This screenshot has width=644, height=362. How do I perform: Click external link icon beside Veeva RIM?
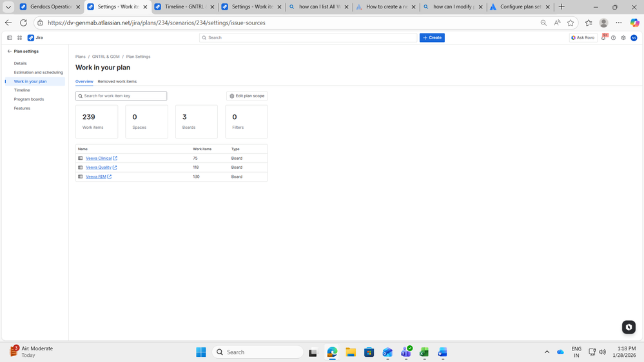pos(109,177)
